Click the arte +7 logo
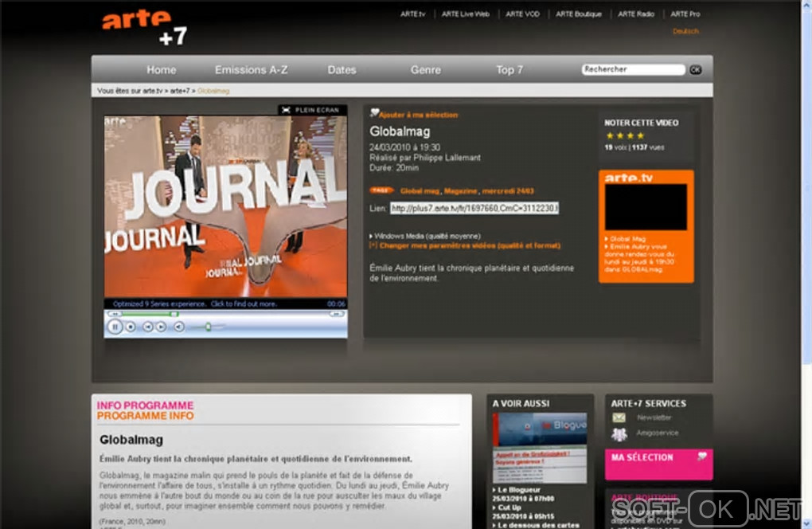812x529 pixels. (x=144, y=27)
